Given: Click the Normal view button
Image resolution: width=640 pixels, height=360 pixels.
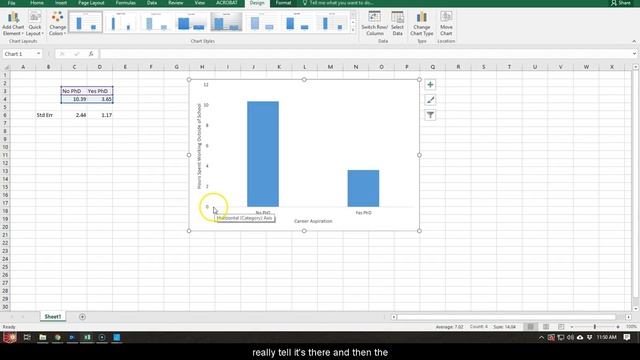Looking at the screenshot, I should click(530, 327).
